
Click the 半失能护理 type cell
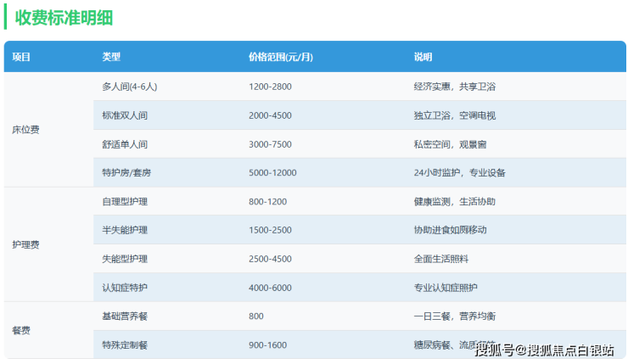(125, 230)
